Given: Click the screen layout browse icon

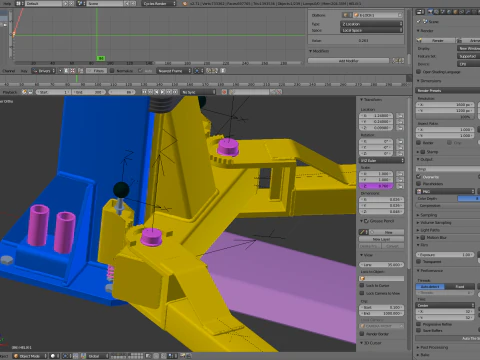Looking at the screenshot, I should (19, 3).
